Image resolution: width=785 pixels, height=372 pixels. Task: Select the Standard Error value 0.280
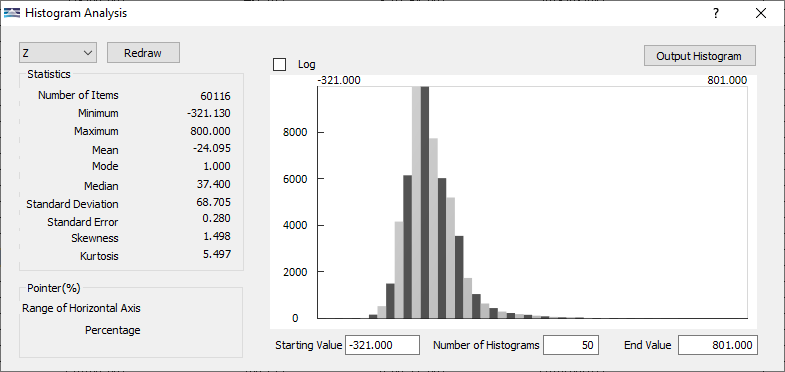point(217,218)
